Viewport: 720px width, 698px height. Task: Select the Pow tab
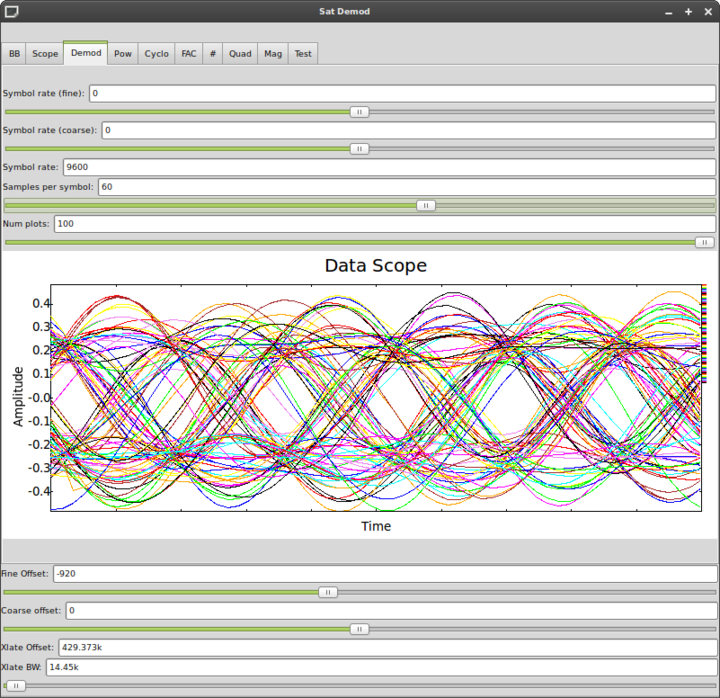122,53
